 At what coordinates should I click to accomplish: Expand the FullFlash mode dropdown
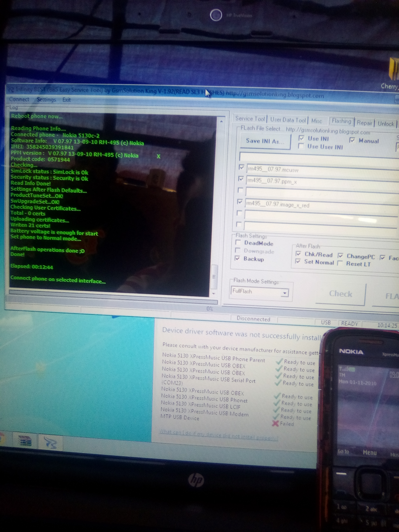point(285,293)
